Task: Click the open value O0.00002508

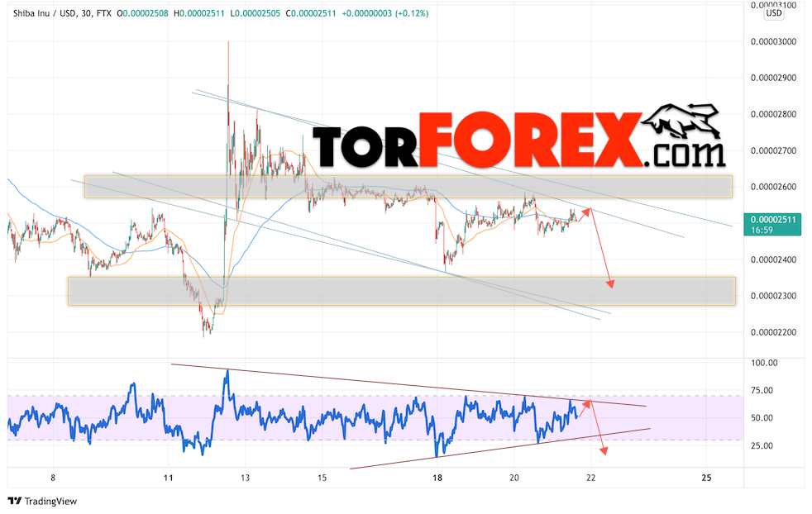Action: click(x=142, y=13)
